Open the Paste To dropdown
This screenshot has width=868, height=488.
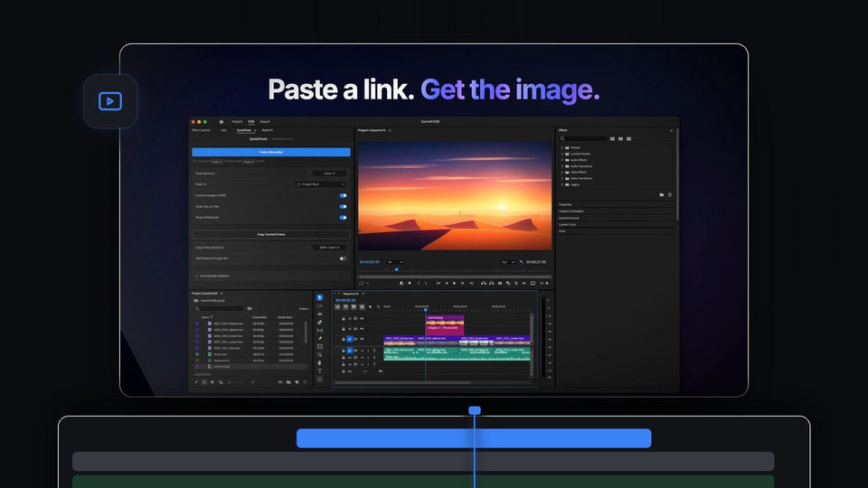(x=321, y=184)
